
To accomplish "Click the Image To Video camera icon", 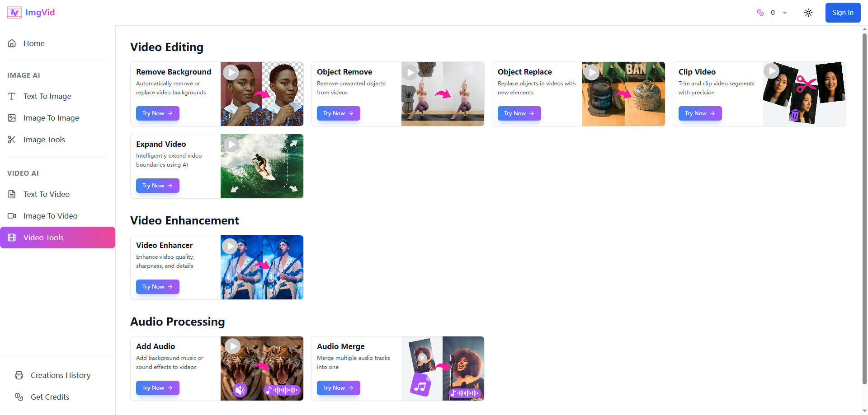I will [12, 216].
